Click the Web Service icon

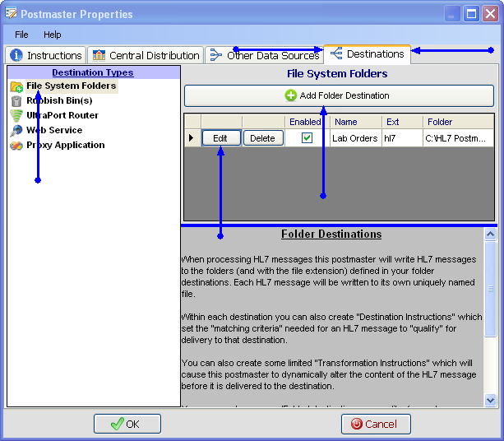tap(16, 131)
